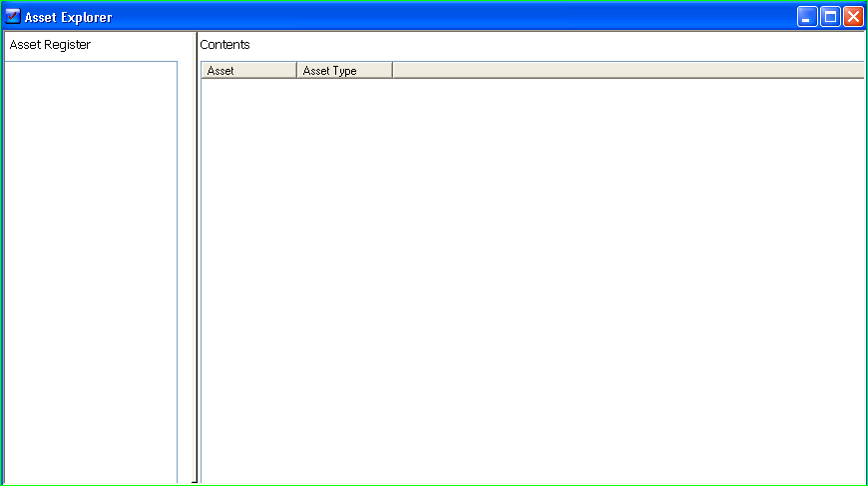Click inside the Asset Register tree box
This screenshot has width=868, height=486.
click(91, 272)
